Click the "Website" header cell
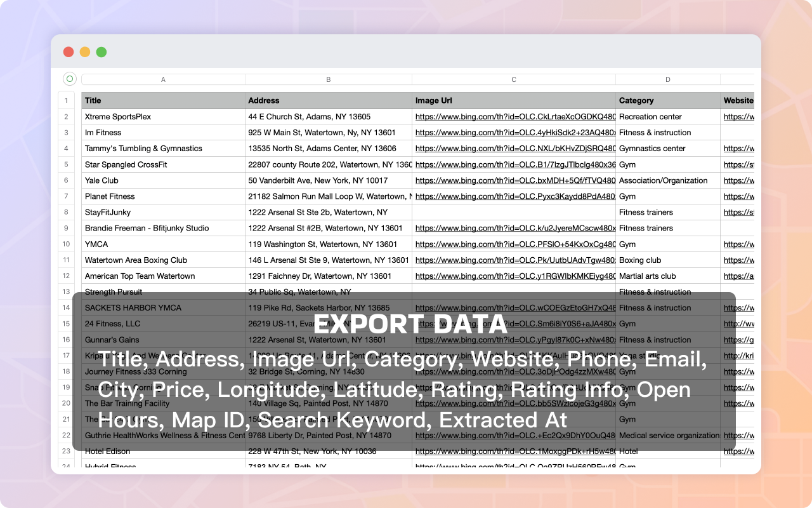 (738, 100)
